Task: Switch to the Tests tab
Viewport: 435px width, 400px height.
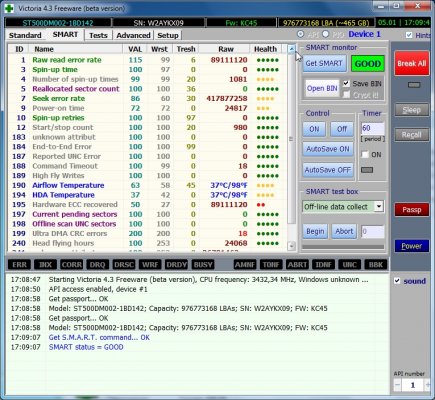Action: [x=98, y=35]
